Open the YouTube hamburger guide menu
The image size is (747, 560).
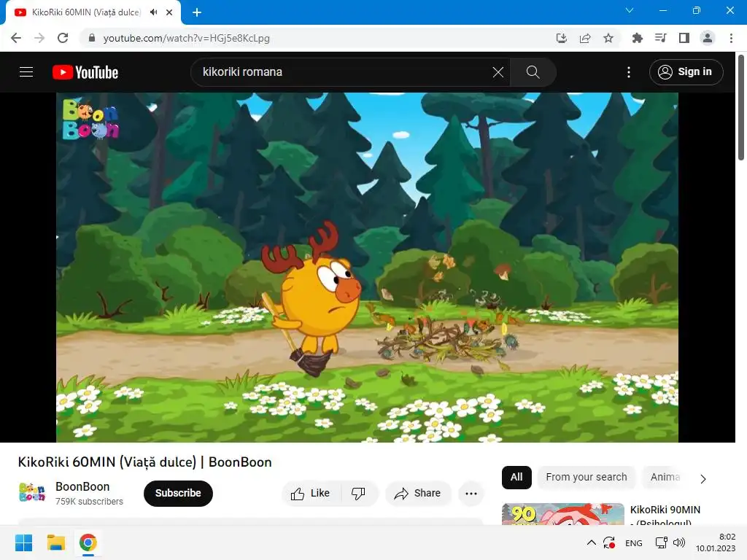[x=26, y=72]
